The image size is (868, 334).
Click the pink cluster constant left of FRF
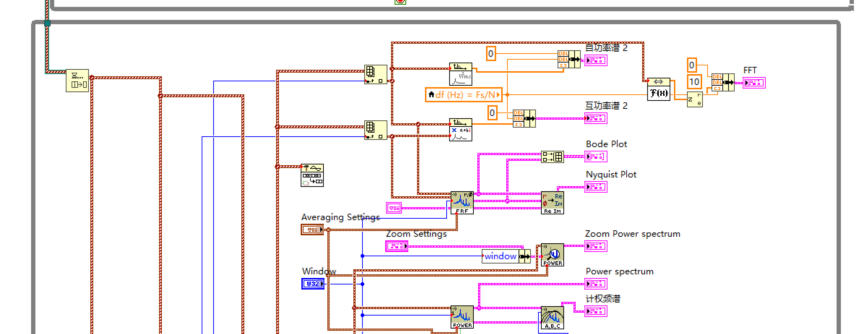click(x=394, y=208)
